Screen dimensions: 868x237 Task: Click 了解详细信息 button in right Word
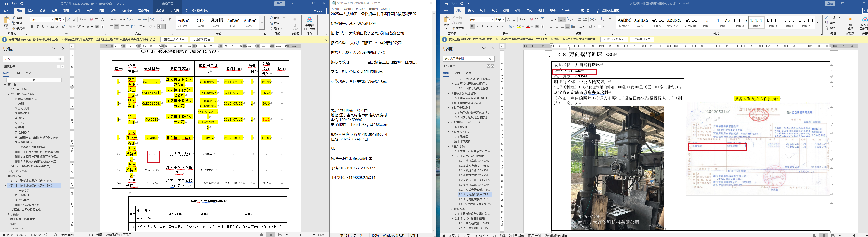pyautogui.click(x=642, y=39)
